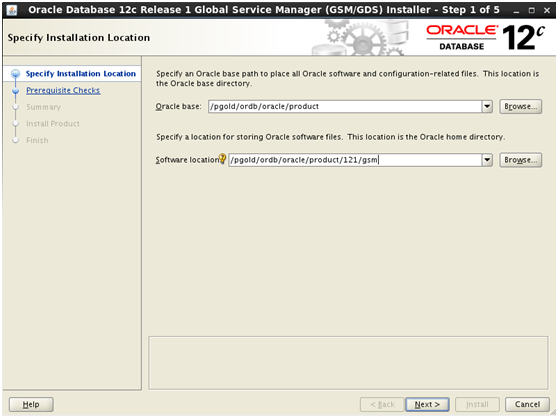This screenshot has width=558, height=418.
Task: Click into the Software location text field
Action: [x=355, y=160]
